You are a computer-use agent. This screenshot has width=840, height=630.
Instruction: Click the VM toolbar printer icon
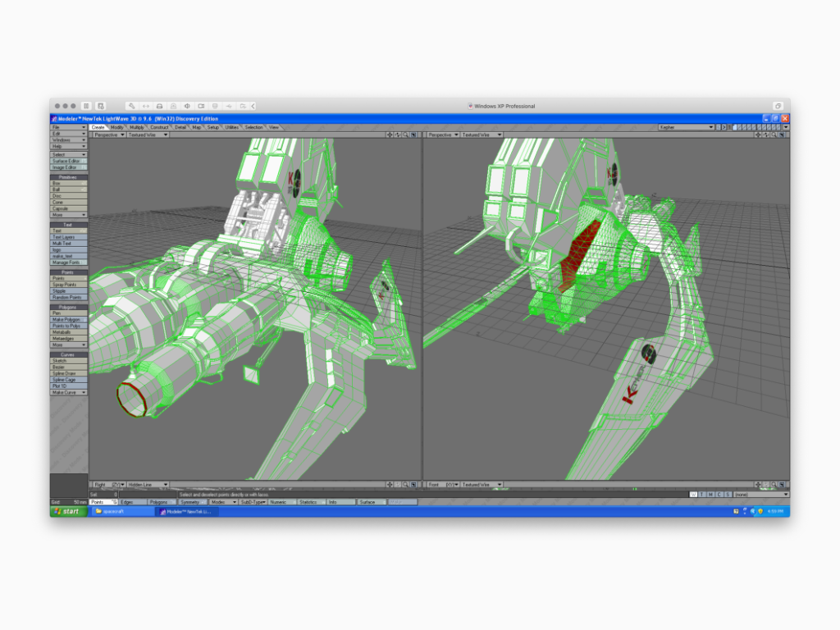[x=160, y=106]
